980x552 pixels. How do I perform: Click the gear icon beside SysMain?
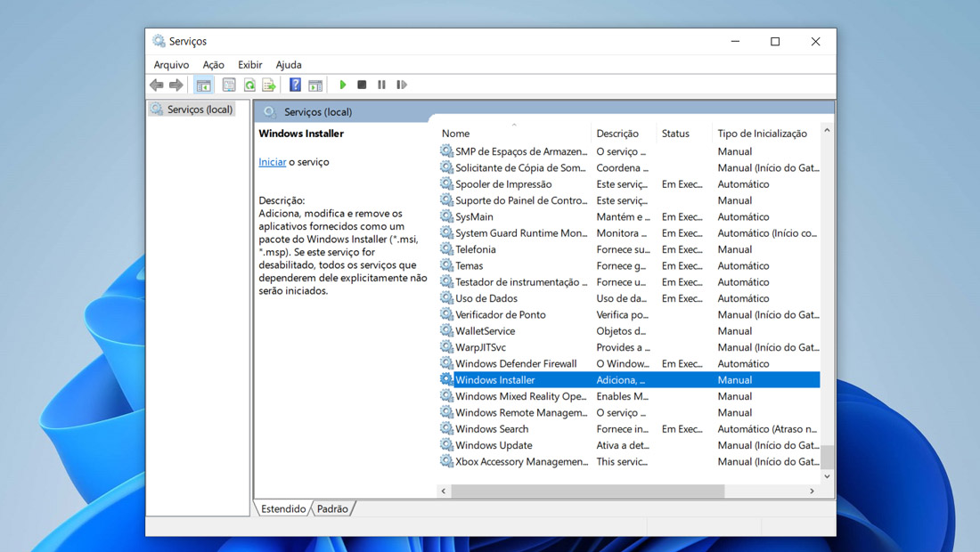[446, 216]
